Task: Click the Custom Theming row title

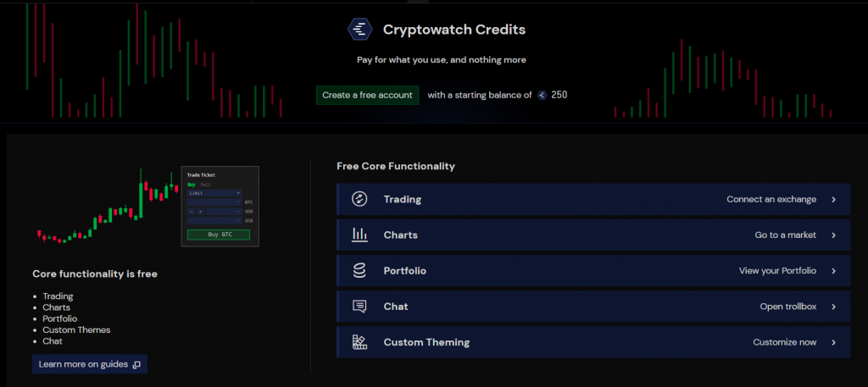Action: tap(426, 342)
